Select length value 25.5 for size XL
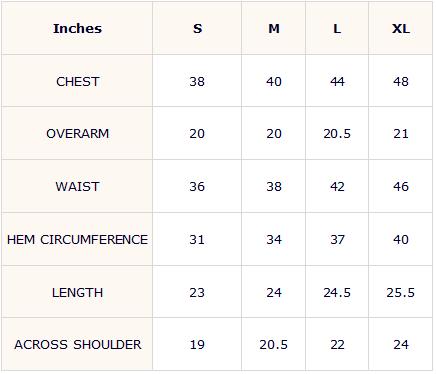Screen dimensions: 436x374 click(x=401, y=292)
